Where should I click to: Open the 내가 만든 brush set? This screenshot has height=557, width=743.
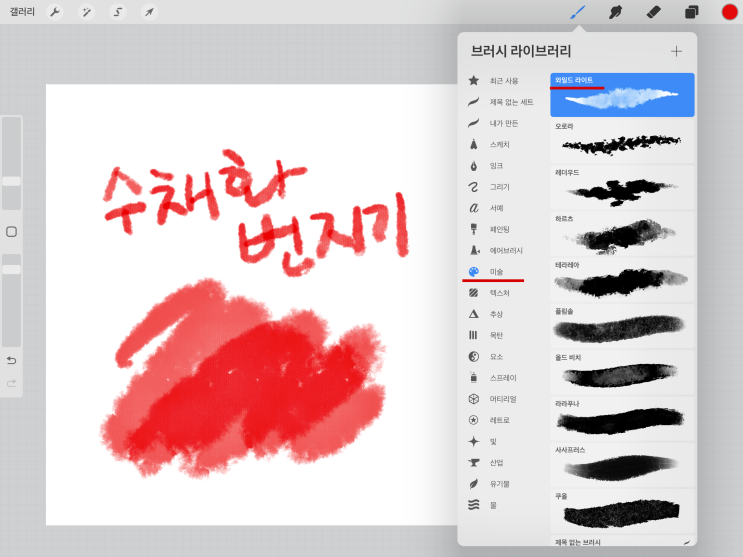pyautogui.click(x=501, y=123)
